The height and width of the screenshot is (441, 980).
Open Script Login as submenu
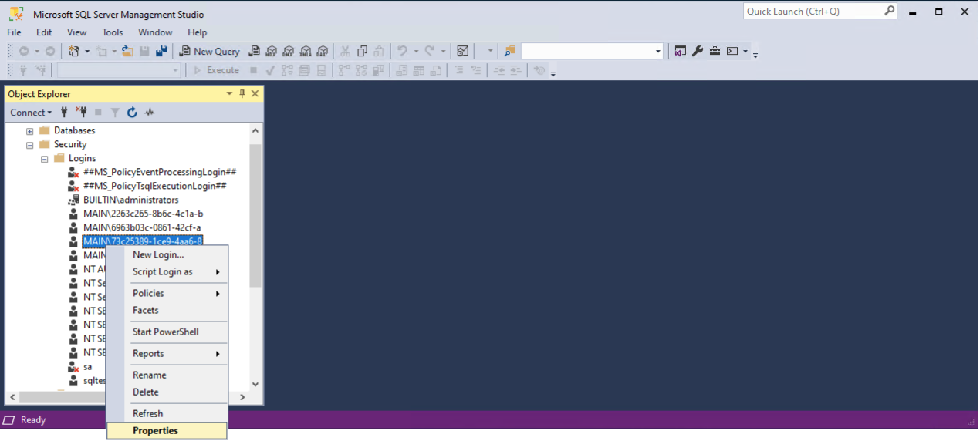click(x=167, y=271)
